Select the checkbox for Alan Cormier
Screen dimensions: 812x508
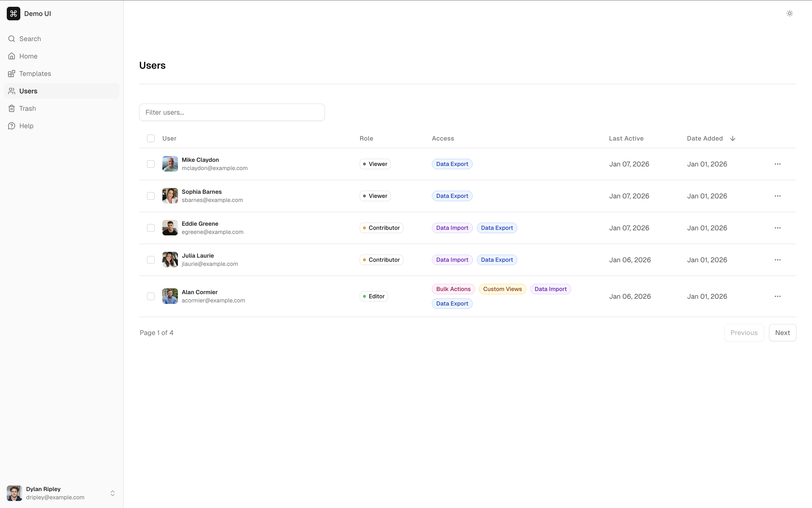click(x=151, y=296)
